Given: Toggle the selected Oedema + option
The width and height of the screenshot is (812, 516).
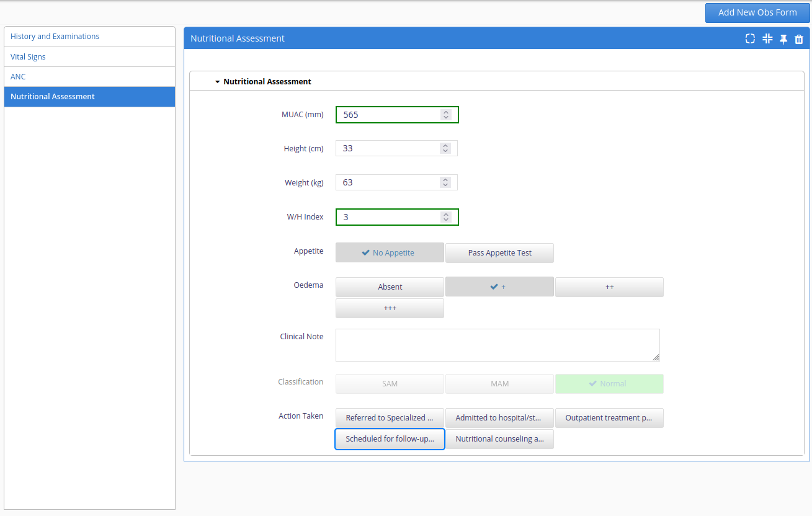Looking at the screenshot, I should [x=499, y=287].
